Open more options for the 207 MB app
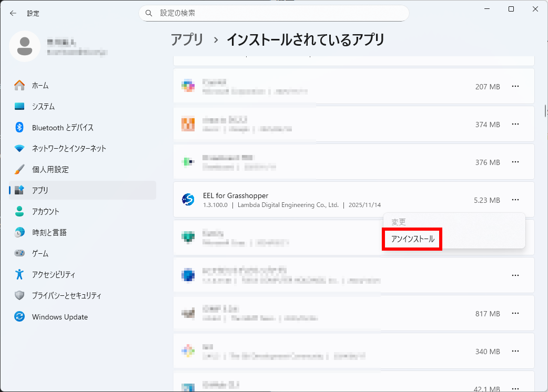The width and height of the screenshot is (548, 392). (x=515, y=86)
